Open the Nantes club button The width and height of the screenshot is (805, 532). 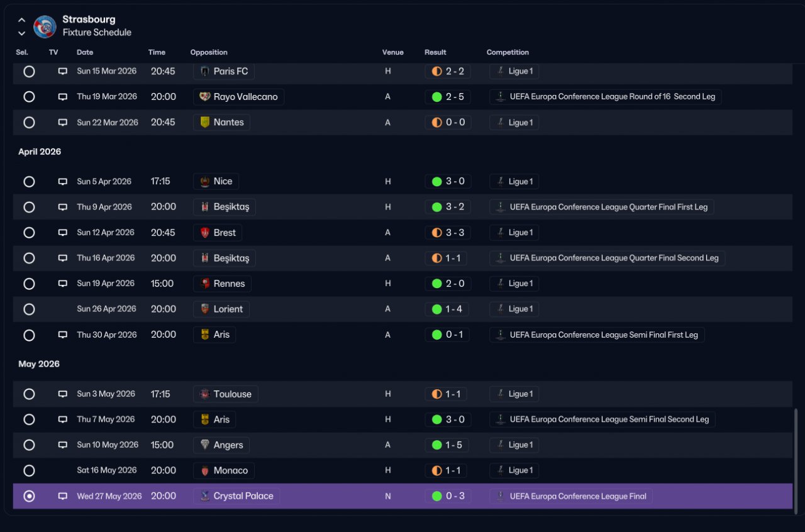[x=221, y=122]
